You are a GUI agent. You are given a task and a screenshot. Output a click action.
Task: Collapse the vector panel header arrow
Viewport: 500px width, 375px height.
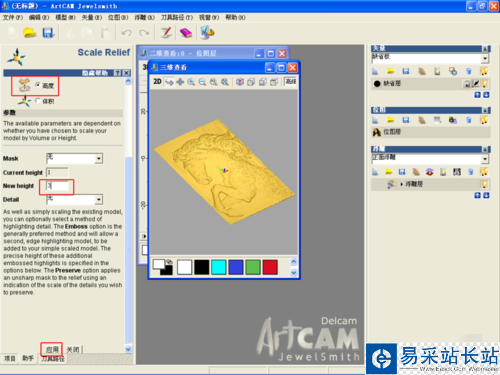click(486, 49)
